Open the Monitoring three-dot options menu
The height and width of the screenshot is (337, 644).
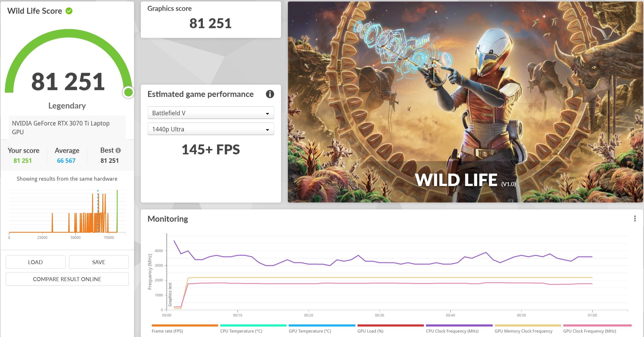click(635, 218)
